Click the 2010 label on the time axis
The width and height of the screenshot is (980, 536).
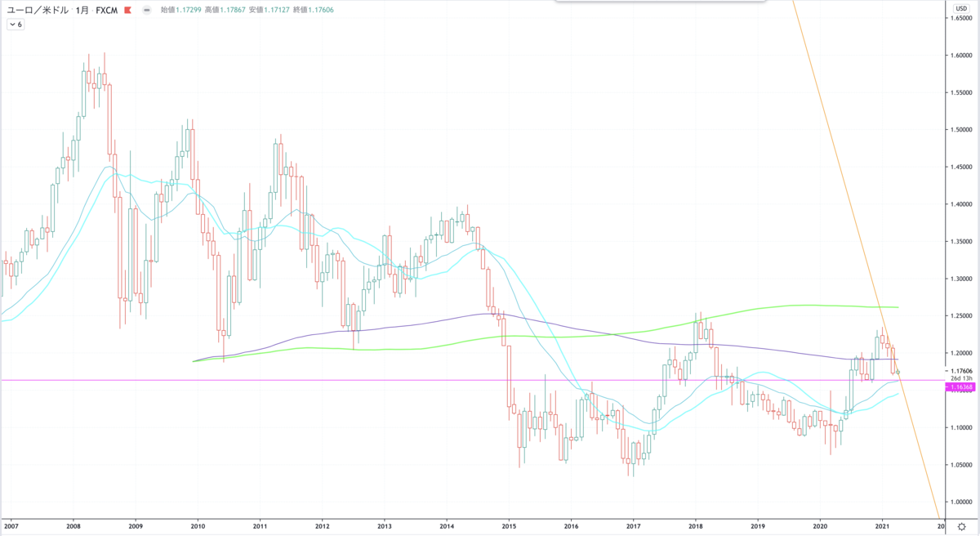tap(198, 528)
